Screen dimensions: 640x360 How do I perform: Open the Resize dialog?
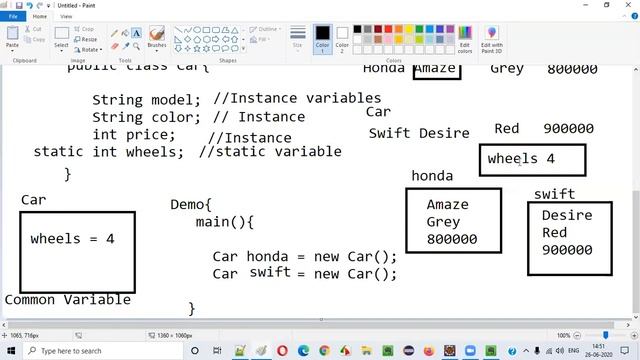point(86,39)
